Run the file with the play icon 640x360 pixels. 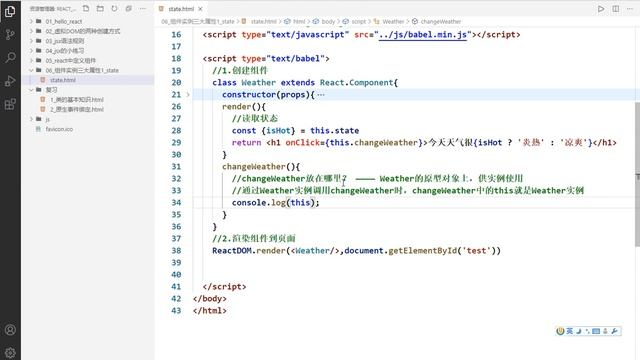[601, 9]
